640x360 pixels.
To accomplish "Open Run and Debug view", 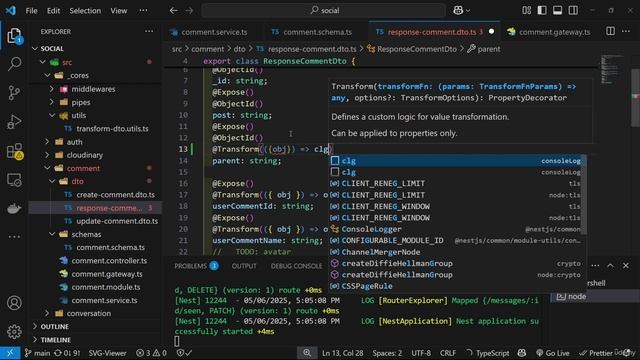I will 14,122.
